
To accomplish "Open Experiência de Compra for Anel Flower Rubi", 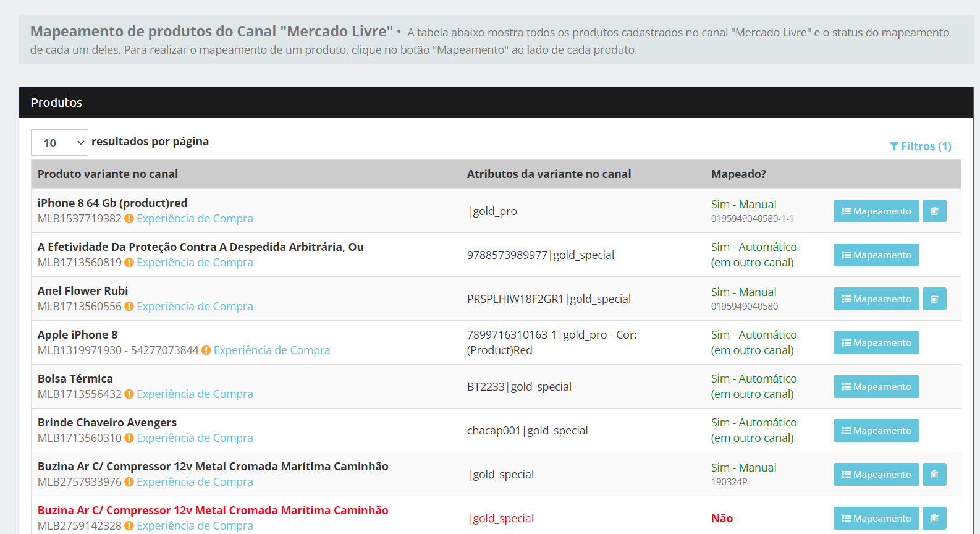I will click(195, 307).
